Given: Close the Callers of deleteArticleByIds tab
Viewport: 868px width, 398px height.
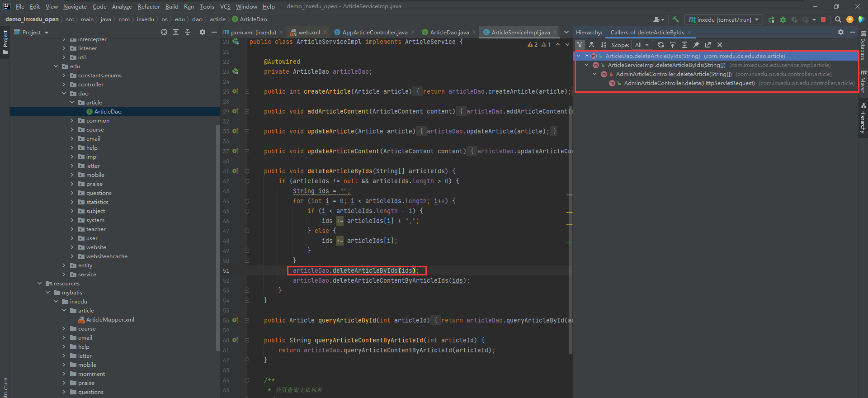Looking at the screenshot, I should tap(689, 32).
